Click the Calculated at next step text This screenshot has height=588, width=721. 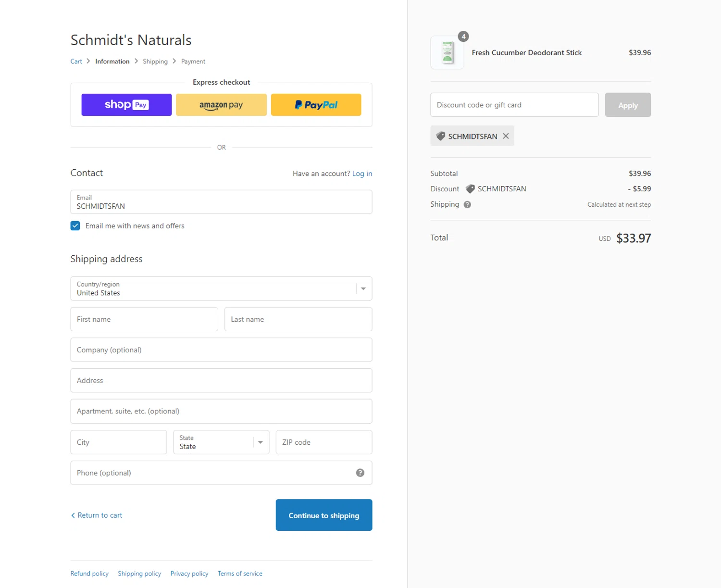[x=619, y=204]
